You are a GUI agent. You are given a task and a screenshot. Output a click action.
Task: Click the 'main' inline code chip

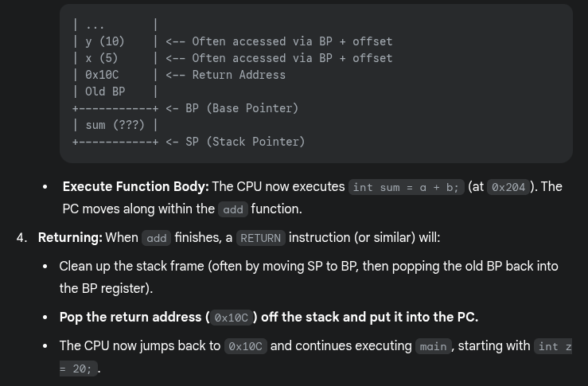433,346
